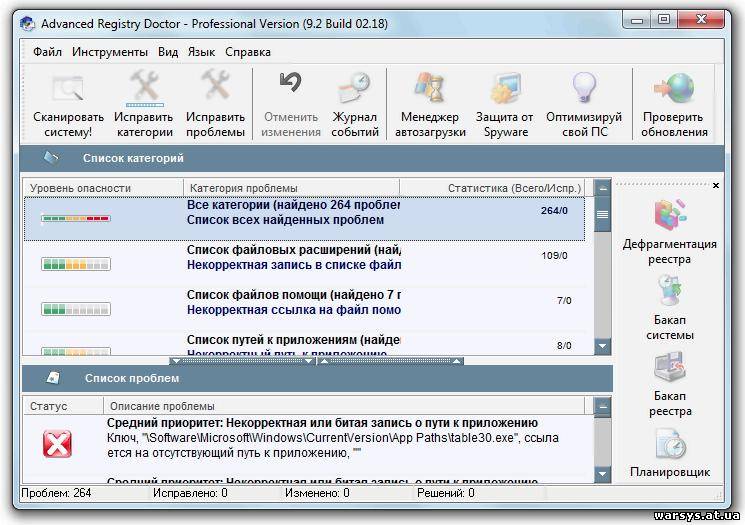Viewport: 745px width, 525px height.
Task: Close the right sidebar panel
Action: pyautogui.click(x=716, y=186)
